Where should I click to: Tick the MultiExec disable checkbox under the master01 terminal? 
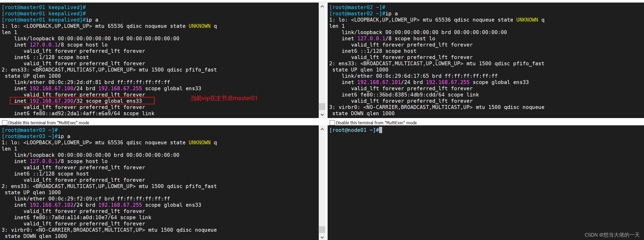tap(5, 122)
